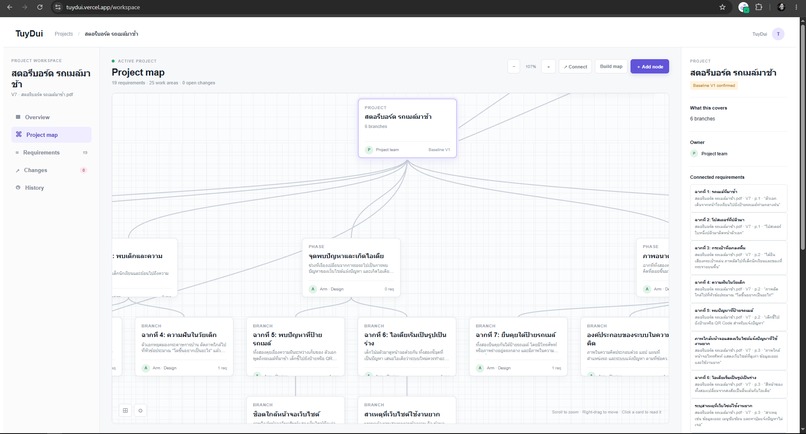Screen dimensions: 806x434
Task: Open the connected requirement ฉากที่ 4 in the right panel
Action: click(738, 289)
